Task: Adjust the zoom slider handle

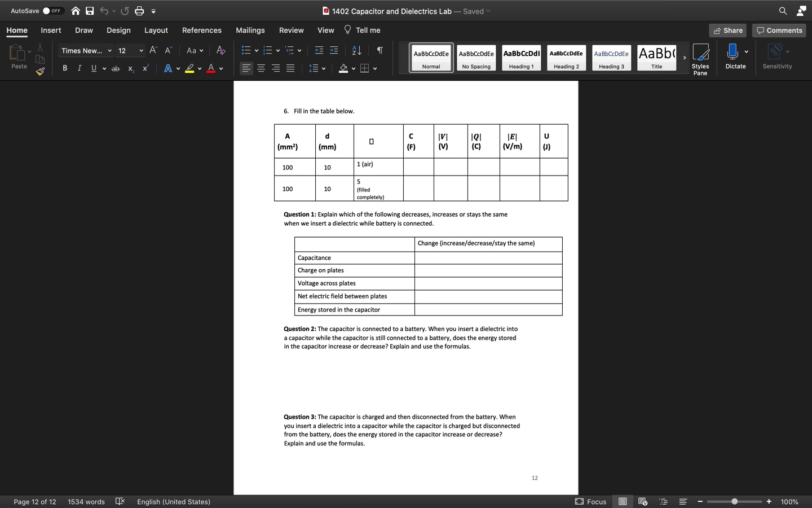Action: (734, 501)
